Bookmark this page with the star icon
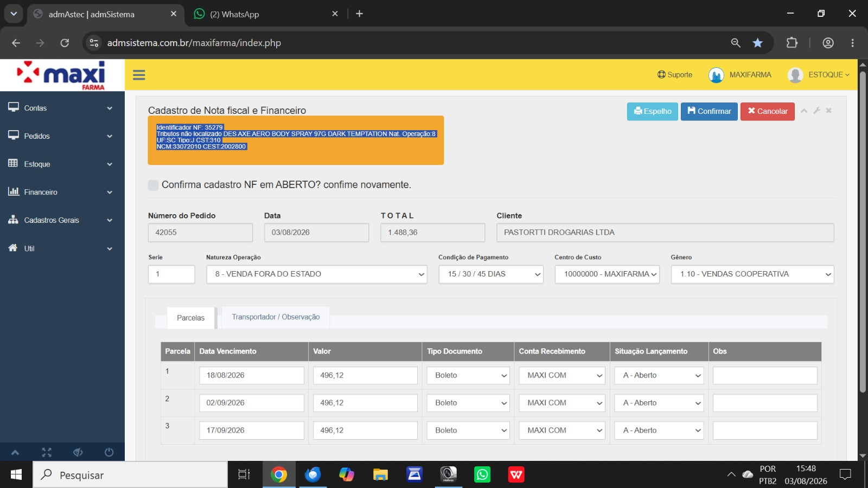This screenshot has width=868, height=488. pyautogui.click(x=757, y=43)
